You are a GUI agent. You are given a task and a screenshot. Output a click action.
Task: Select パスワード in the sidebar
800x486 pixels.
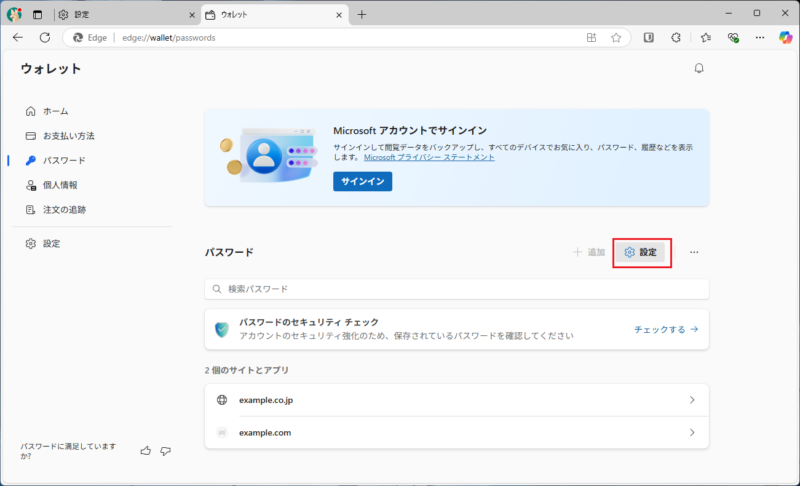pos(56,160)
